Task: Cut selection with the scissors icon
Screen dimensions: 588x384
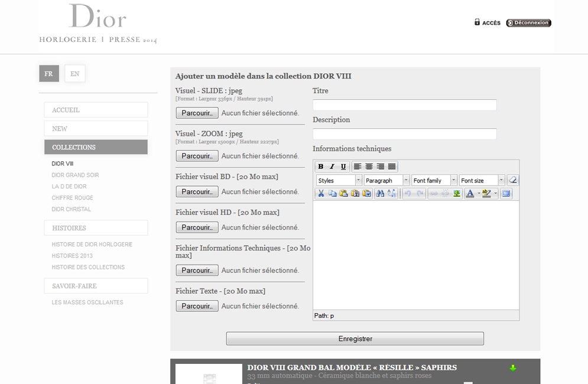Action: 321,194
